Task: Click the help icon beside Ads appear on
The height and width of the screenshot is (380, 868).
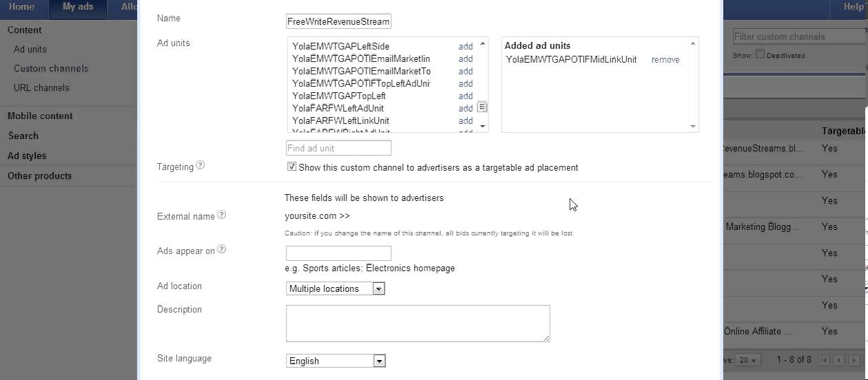Action: [x=222, y=249]
